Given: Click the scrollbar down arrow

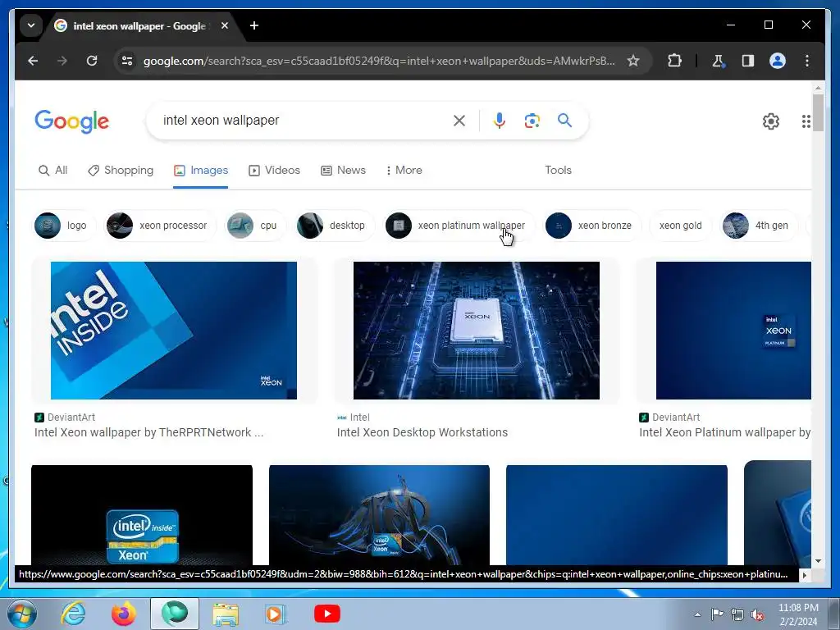Looking at the screenshot, I should click(818, 561).
